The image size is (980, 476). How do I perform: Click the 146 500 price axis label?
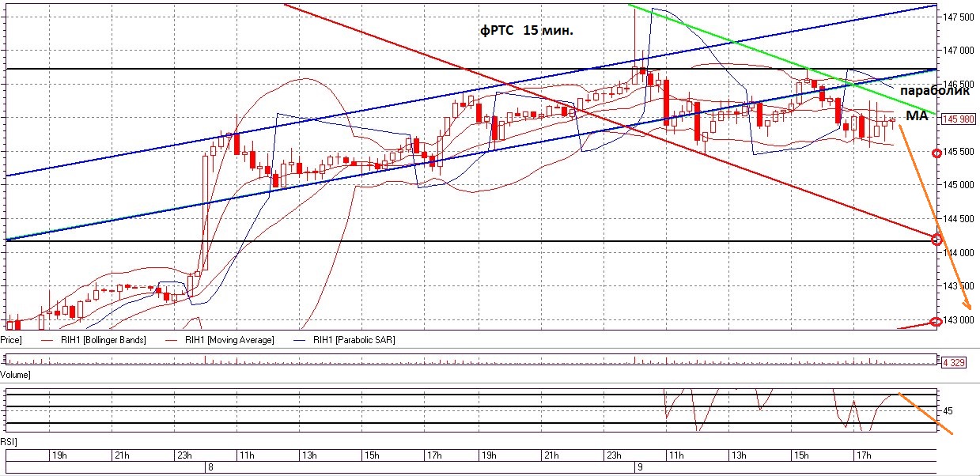tap(959, 84)
